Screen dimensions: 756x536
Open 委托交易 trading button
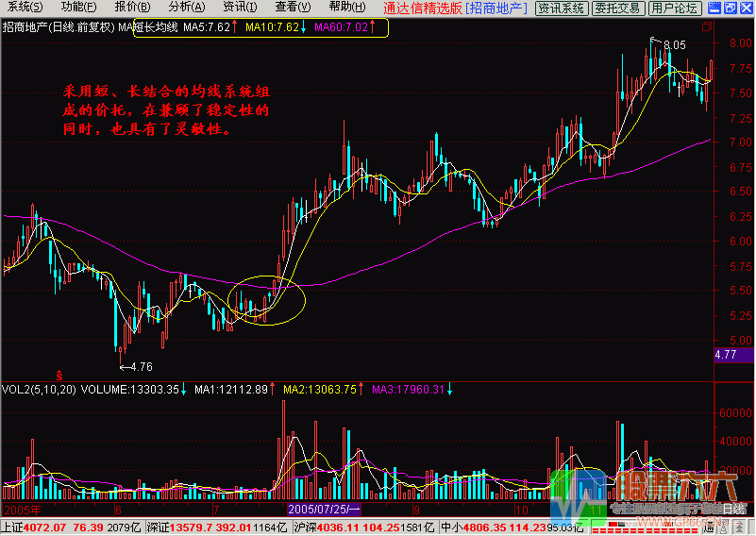click(x=618, y=8)
